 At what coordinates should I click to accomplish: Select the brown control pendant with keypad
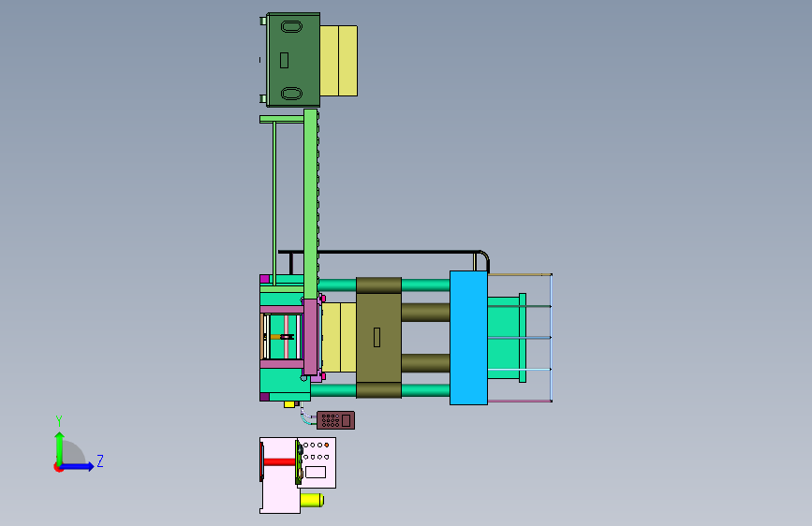coord(335,420)
